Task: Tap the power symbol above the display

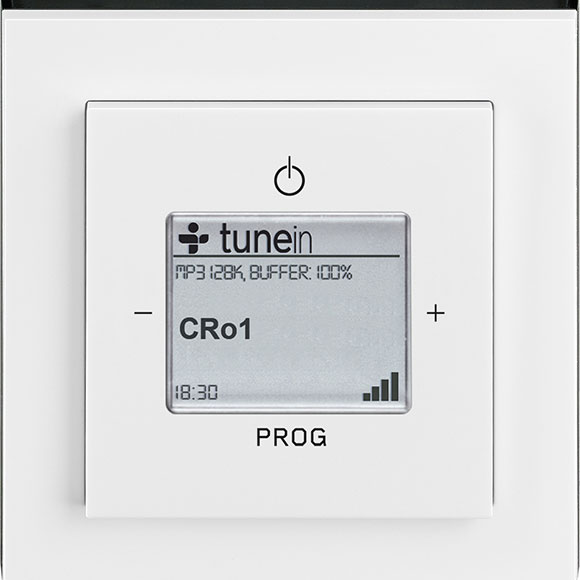Action: [290, 176]
